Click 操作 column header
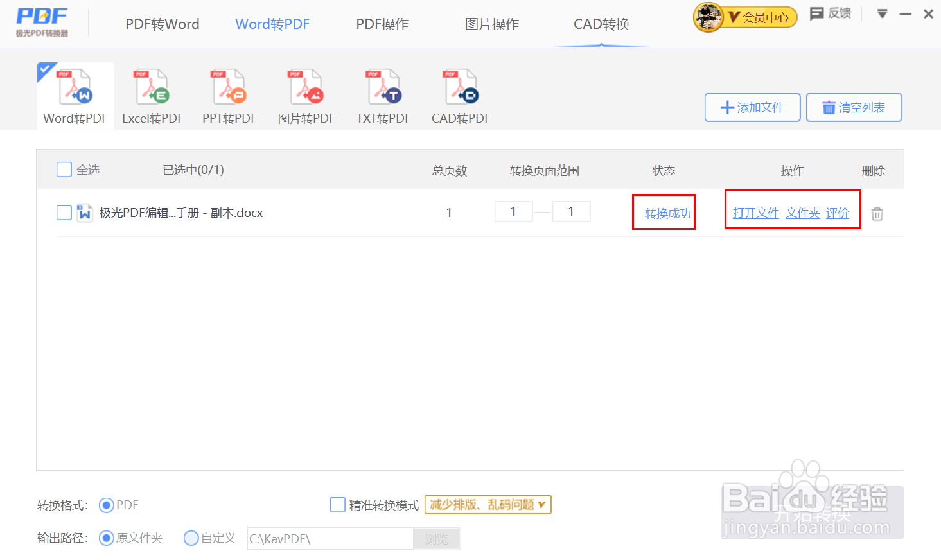Image resolution: width=941 pixels, height=560 pixels. 793,171
